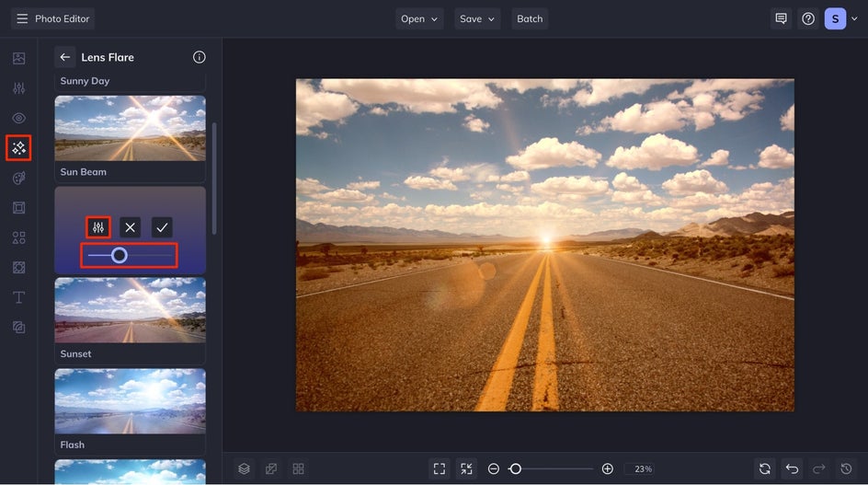Zoom out with minus button
The width and height of the screenshot is (868, 485).
coord(494,469)
